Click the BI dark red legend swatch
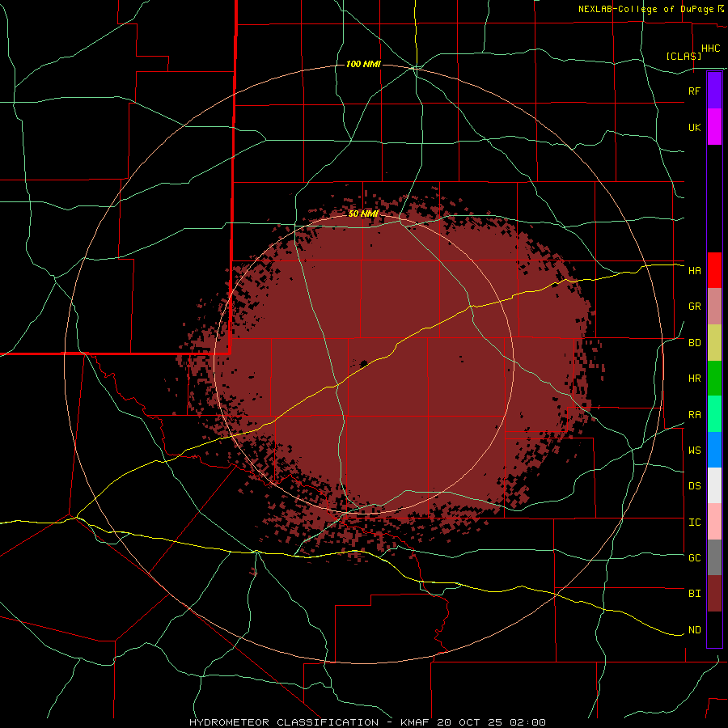The height and width of the screenshot is (728, 728). tap(714, 594)
